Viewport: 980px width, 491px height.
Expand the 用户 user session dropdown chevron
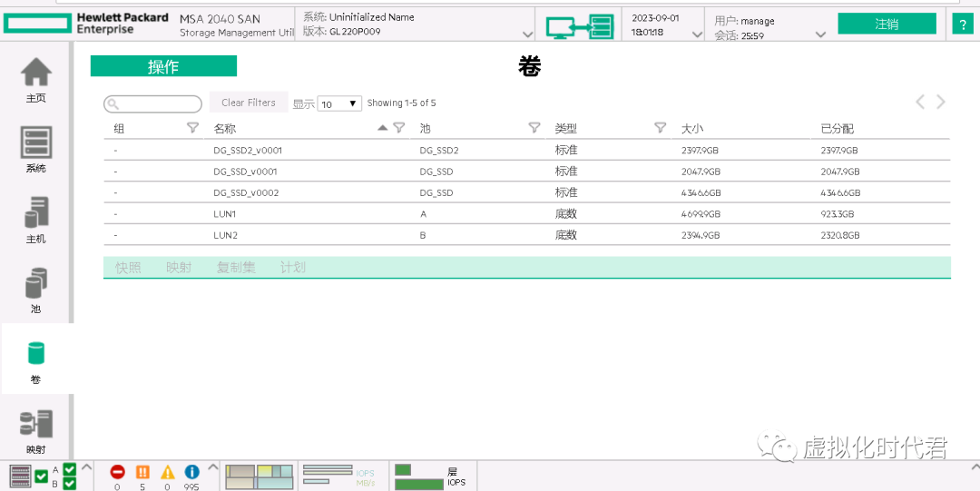pyautogui.click(x=821, y=35)
